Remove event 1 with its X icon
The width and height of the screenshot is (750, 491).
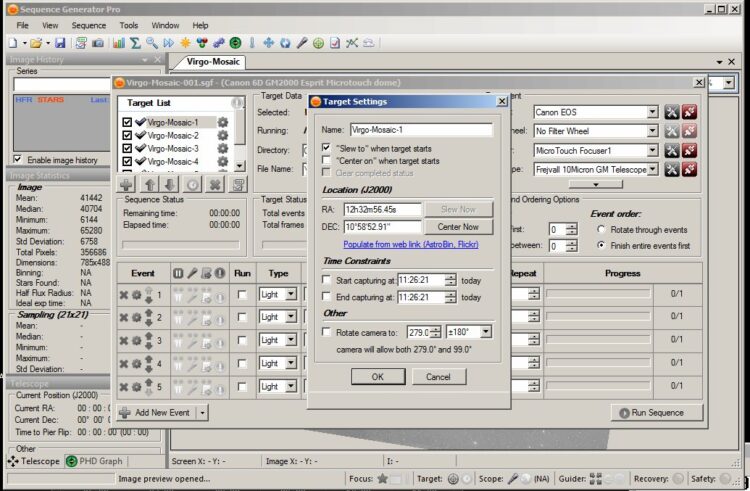click(123, 295)
